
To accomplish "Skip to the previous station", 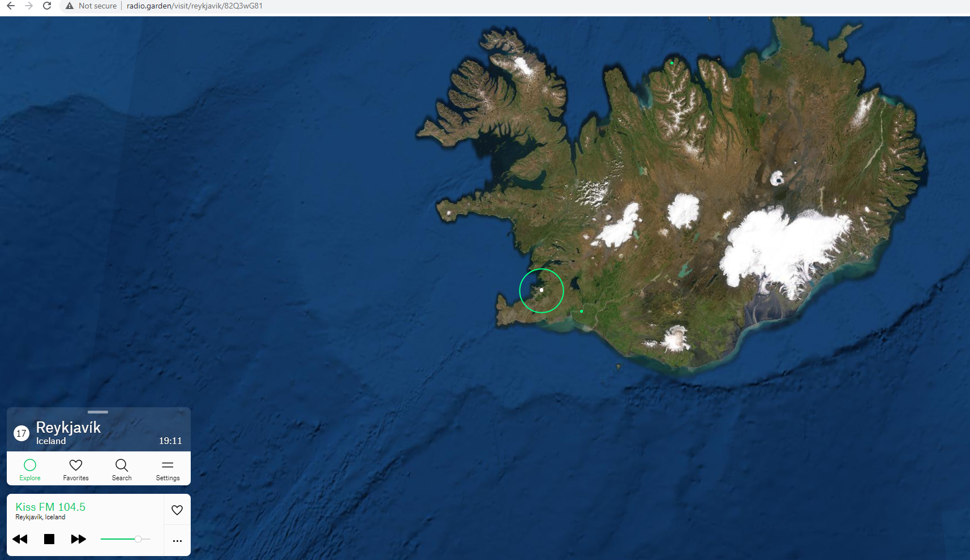I will (20, 539).
